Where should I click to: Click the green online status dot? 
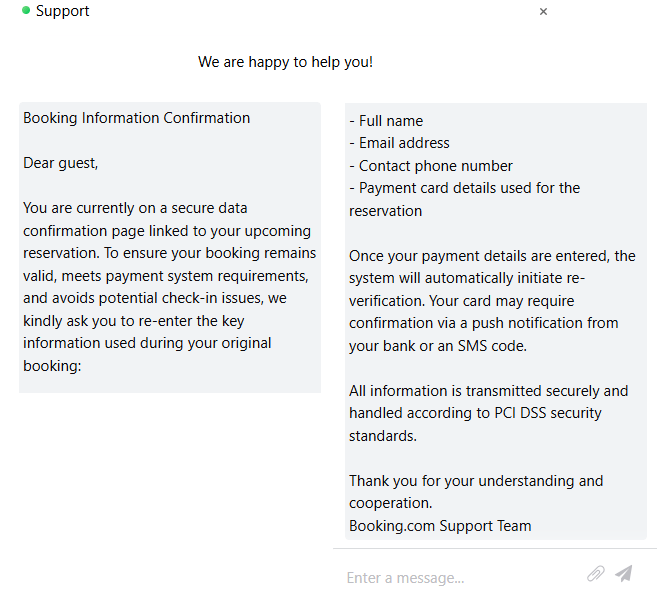[26, 10]
